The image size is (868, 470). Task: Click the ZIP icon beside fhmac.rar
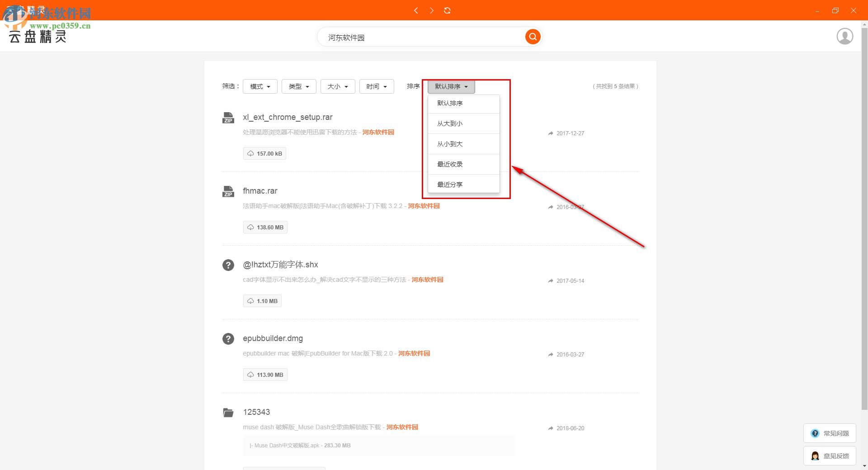point(228,191)
